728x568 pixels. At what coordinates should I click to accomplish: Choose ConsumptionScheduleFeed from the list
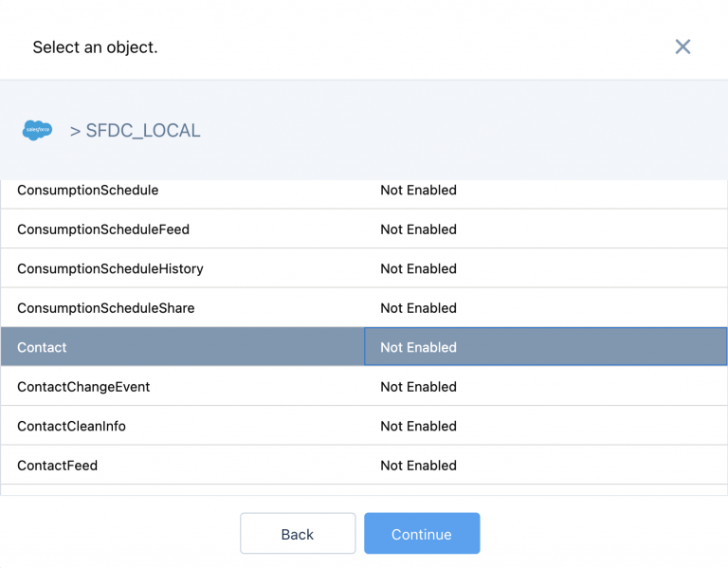[103, 229]
